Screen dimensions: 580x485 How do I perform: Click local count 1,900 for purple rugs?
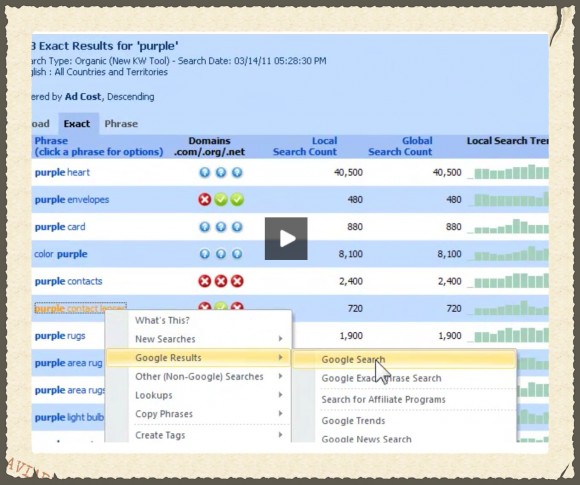351,336
